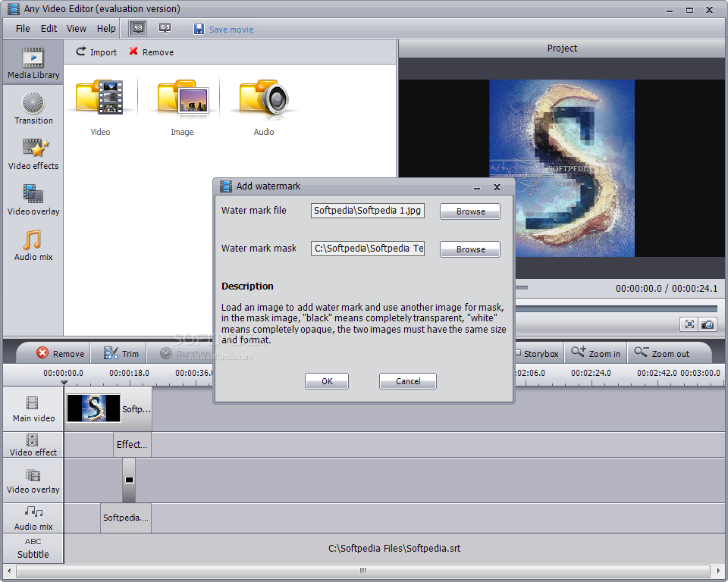This screenshot has height=582, width=728.
Task: Open the Media Library panel
Action: coord(33,63)
